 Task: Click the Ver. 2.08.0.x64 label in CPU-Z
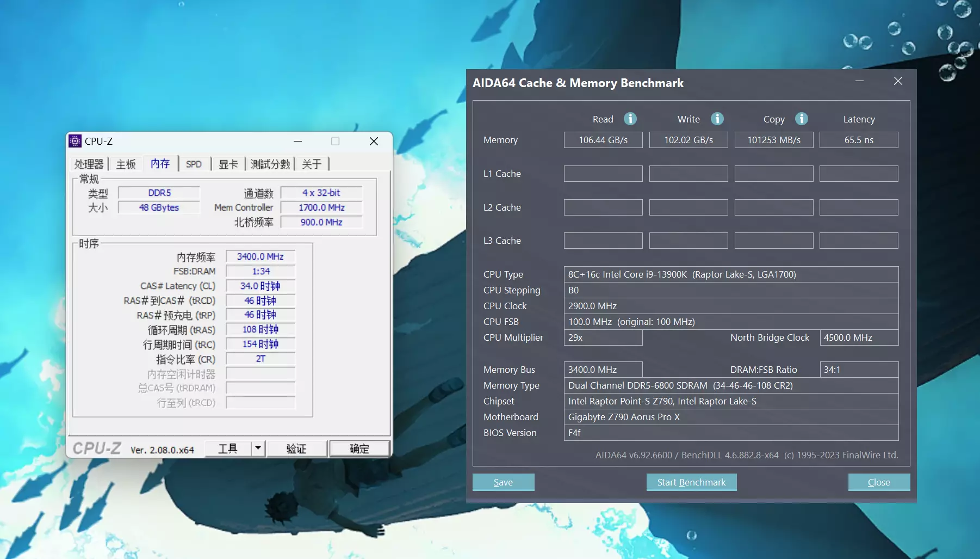tap(162, 450)
